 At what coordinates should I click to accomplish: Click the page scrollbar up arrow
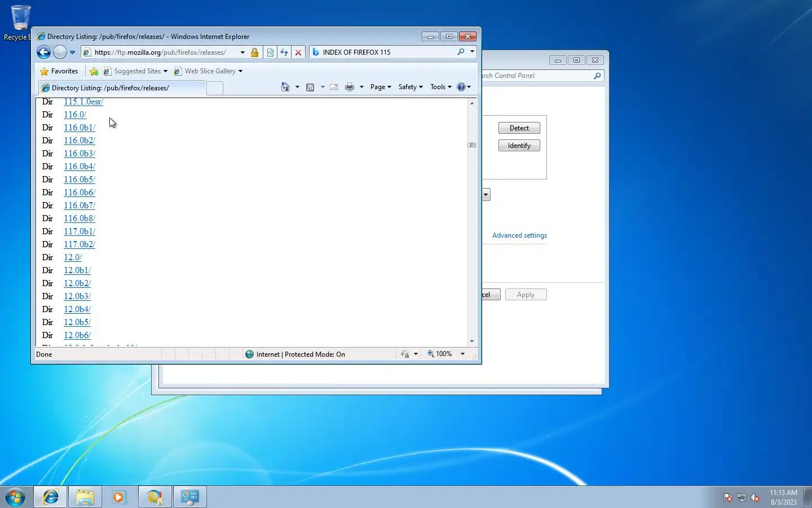pos(472,103)
